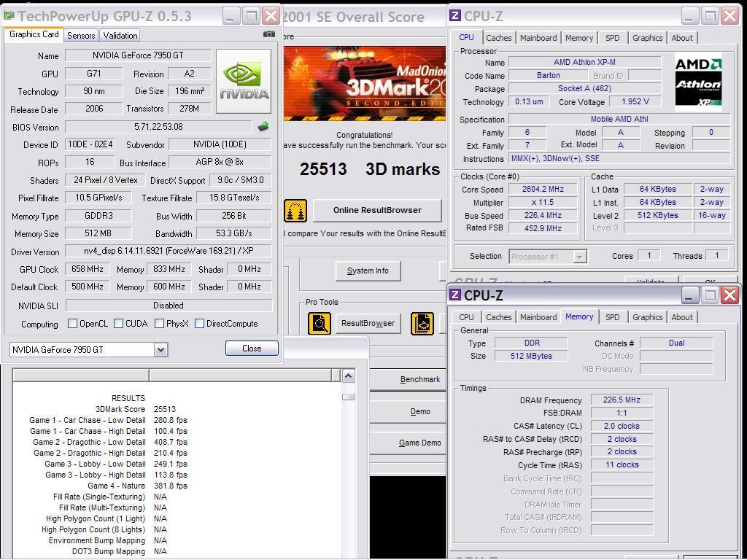Image resolution: width=747 pixels, height=560 pixels.
Task: Click the Demo button in 3DMark
Action: [408, 412]
